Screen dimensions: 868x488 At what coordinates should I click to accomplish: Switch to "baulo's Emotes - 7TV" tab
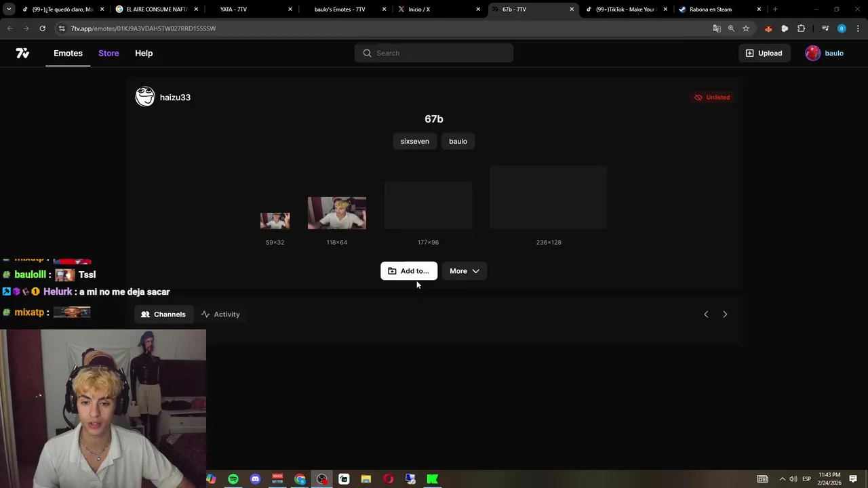(x=345, y=9)
